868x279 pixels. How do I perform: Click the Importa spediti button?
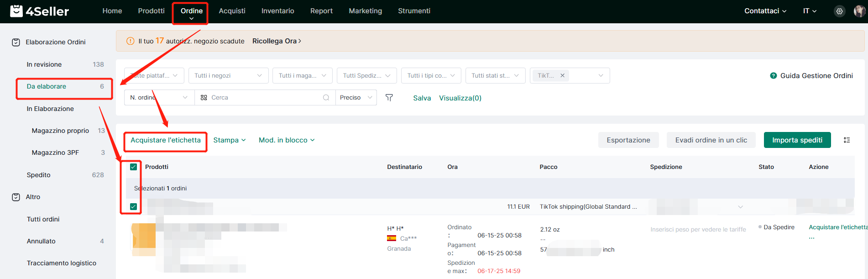[797, 140]
